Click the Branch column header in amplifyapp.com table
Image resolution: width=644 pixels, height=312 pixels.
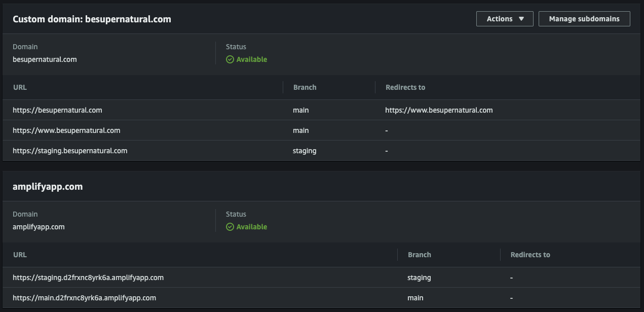pyautogui.click(x=420, y=255)
